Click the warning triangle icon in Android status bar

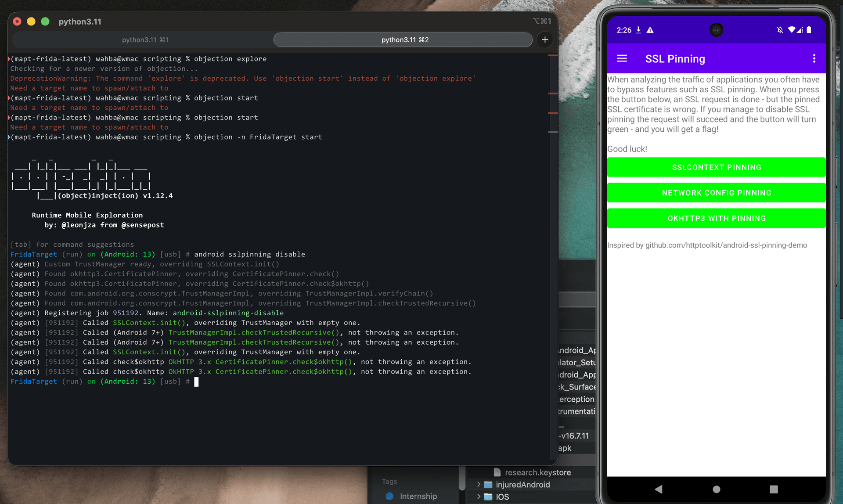click(x=650, y=30)
